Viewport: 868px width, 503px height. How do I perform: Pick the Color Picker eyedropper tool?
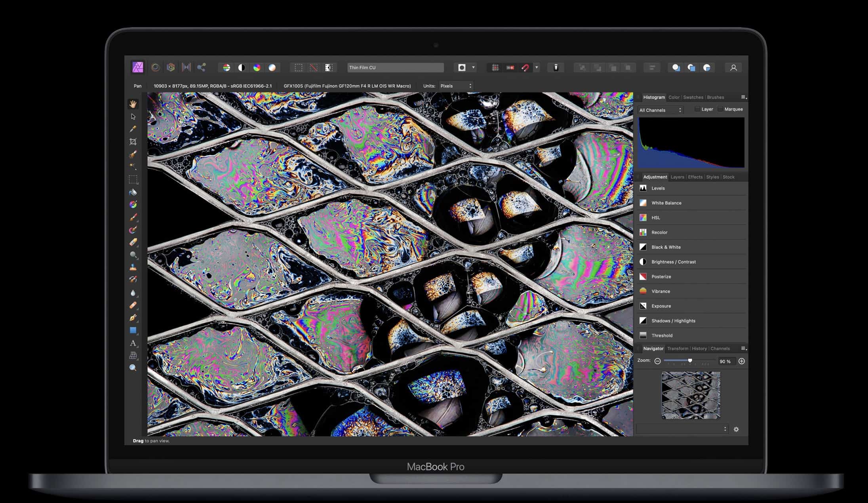(x=133, y=129)
